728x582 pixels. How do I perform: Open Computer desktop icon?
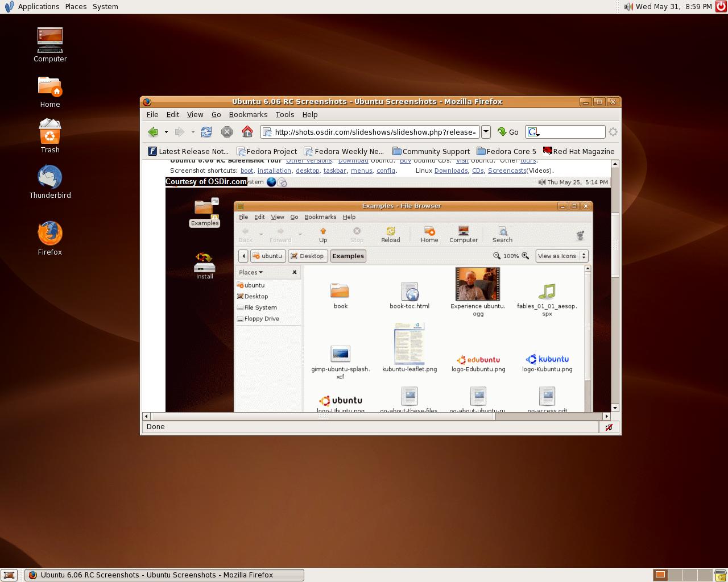pos(50,45)
